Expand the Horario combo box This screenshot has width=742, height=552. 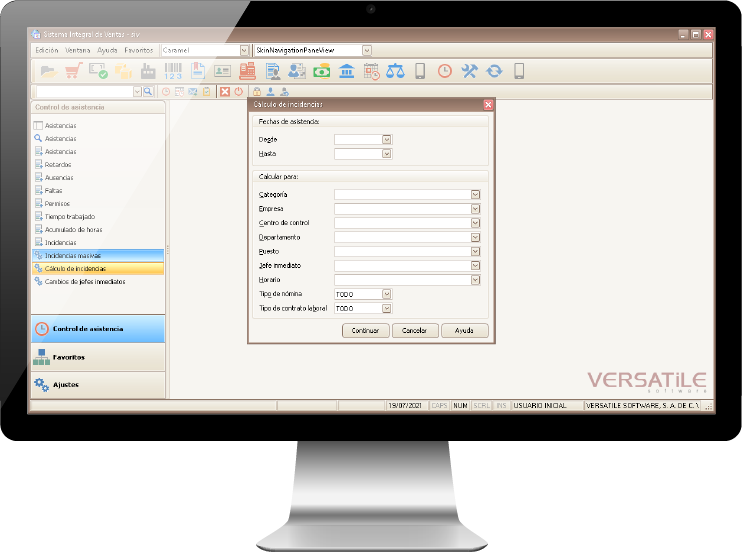click(x=476, y=280)
